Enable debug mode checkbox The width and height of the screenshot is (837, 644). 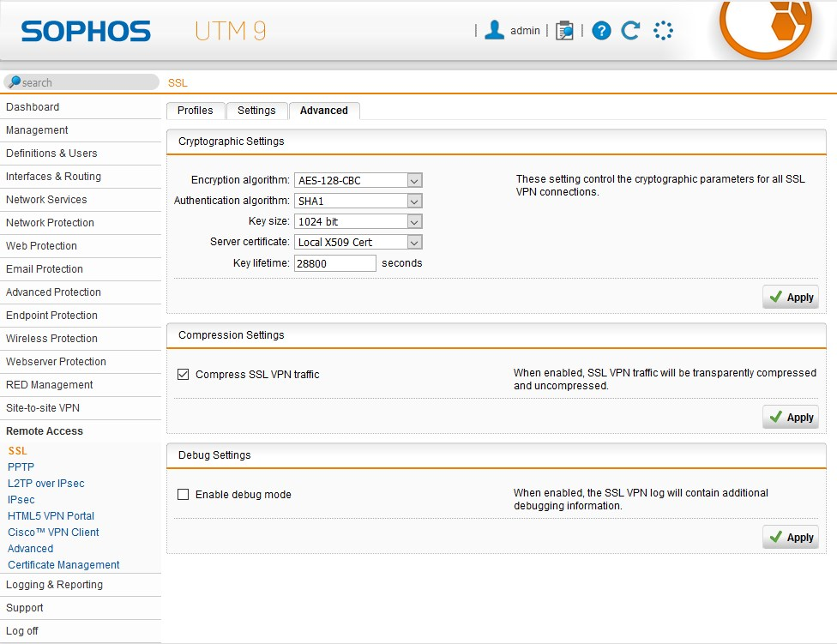click(183, 495)
